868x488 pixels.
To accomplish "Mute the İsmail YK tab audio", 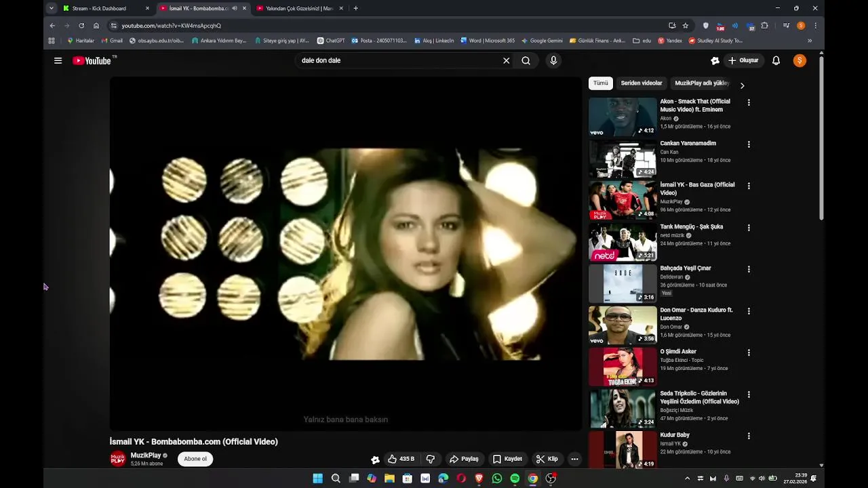I will (x=235, y=8).
